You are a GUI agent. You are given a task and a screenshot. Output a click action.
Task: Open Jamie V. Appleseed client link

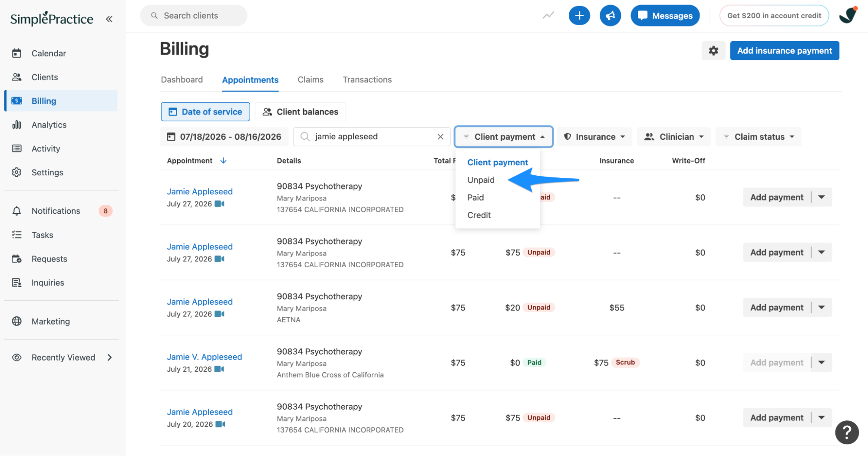coord(205,357)
